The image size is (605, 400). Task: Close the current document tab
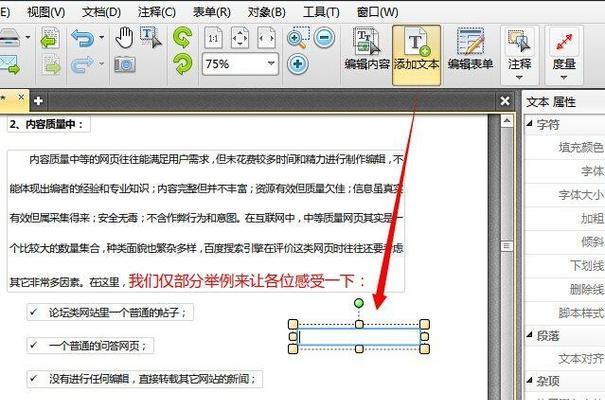pyautogui.click(x=21, y=97)
